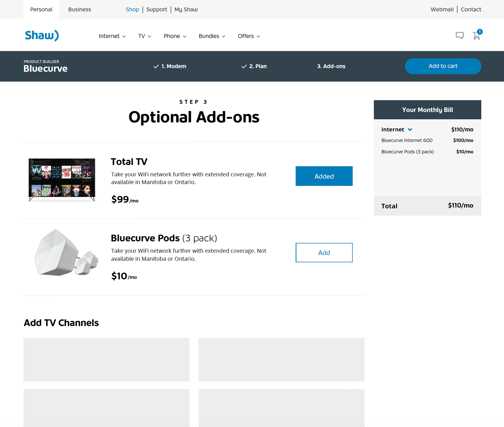Screen dimensions: 504x427
Task: Click the Total TV product image
Action: [62, 179]
